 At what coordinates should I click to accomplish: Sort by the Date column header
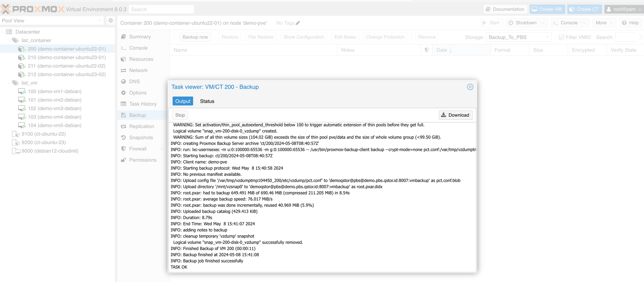coord(461,50)
